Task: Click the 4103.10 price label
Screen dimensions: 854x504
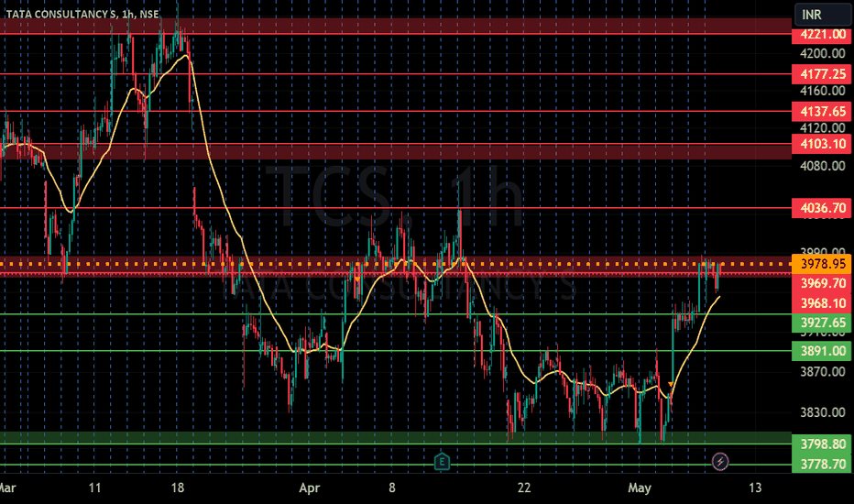Action: 823,144
